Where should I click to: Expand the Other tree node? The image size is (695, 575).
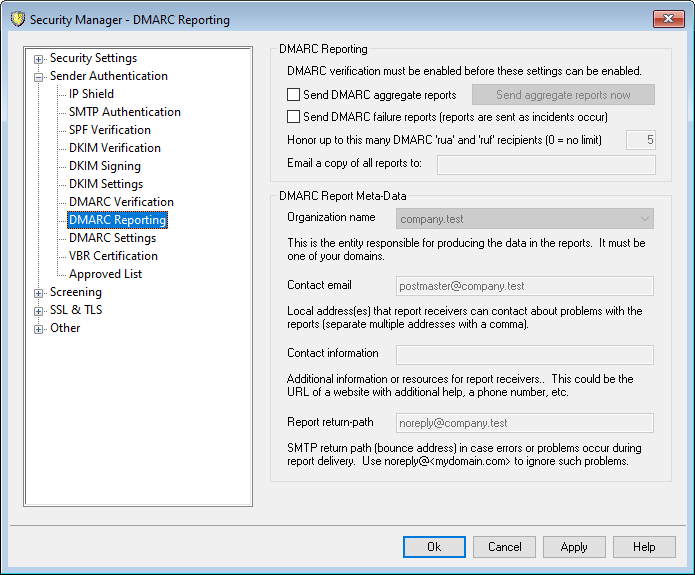39,329
